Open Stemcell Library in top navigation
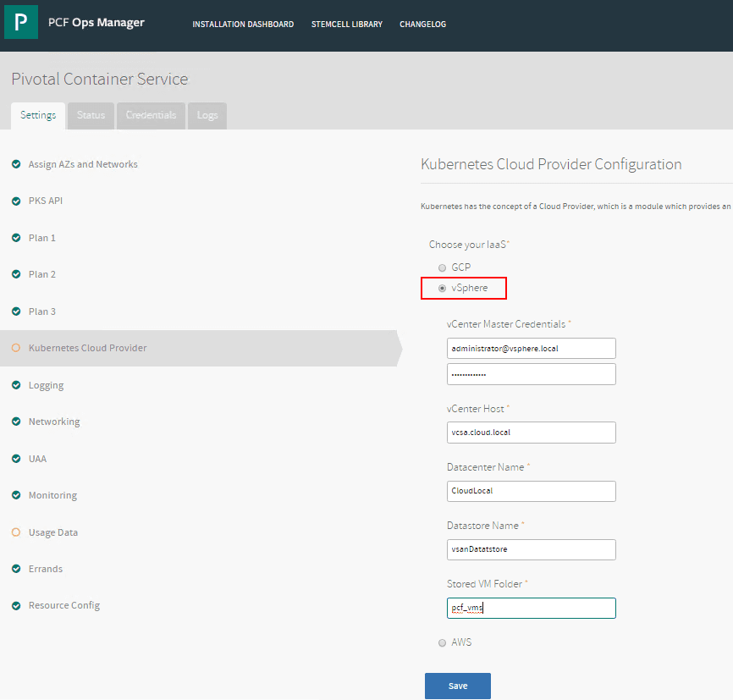This screenshot has height=700, width=733. pos(346,25)
